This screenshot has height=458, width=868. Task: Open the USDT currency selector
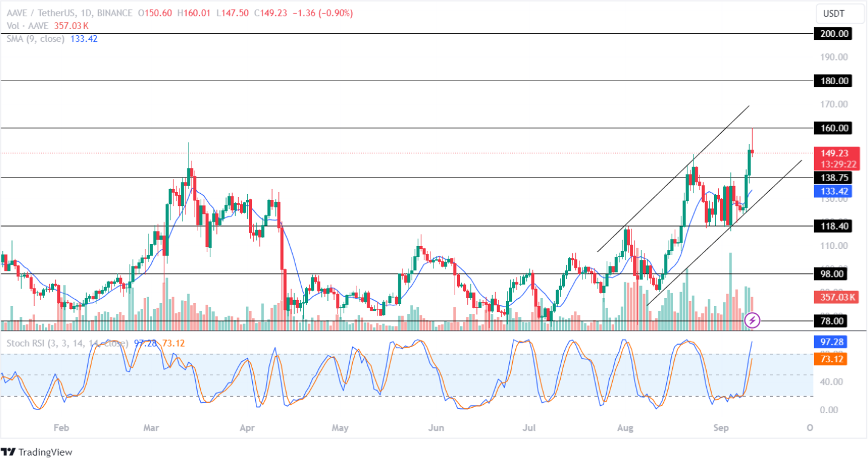point(839,13)
